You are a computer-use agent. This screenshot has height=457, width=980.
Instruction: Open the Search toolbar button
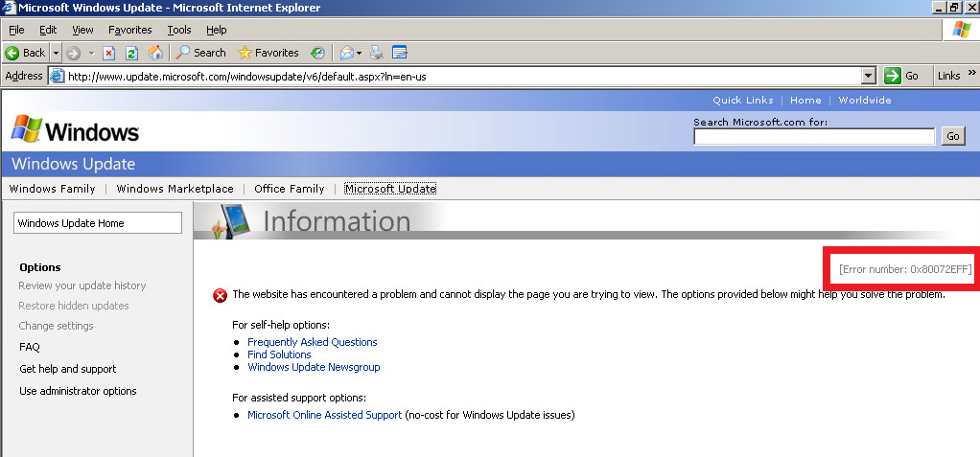click(x=200, y=53)
